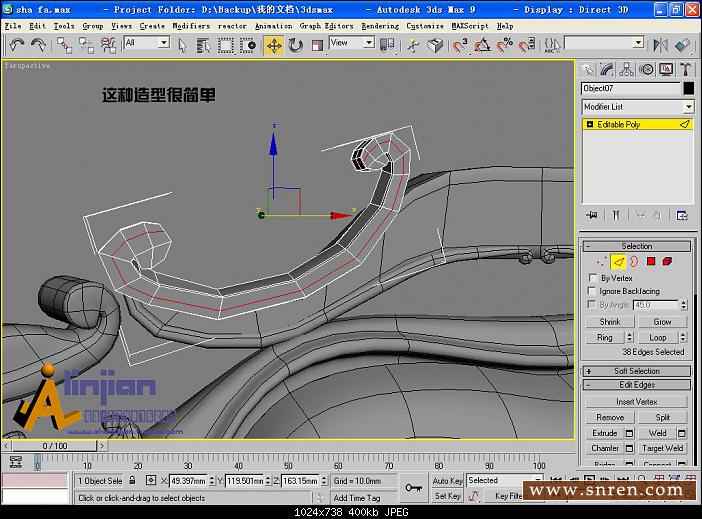Screen dimensions: 702x519
Task: Open the Modifiers menu
Action: (x=190, y=26)
